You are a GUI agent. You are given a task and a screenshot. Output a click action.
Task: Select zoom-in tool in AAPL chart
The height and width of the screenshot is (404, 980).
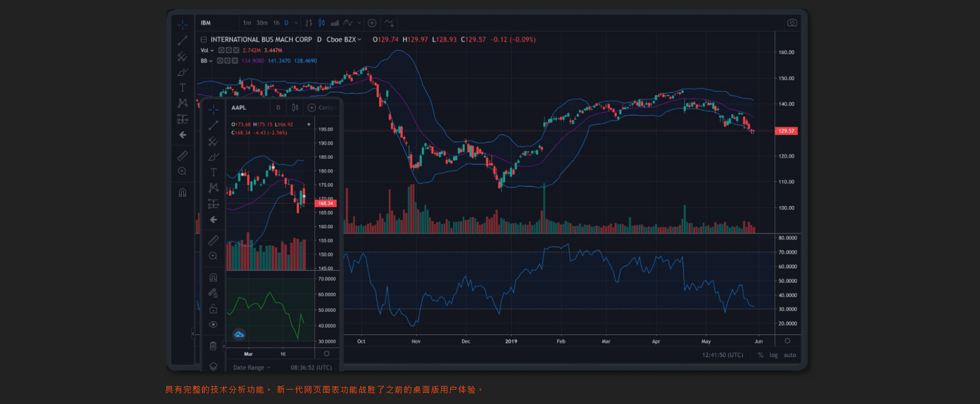point(213,256)
